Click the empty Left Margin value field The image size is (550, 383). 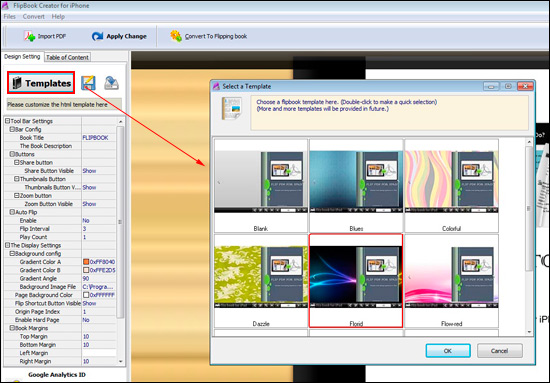99,353
